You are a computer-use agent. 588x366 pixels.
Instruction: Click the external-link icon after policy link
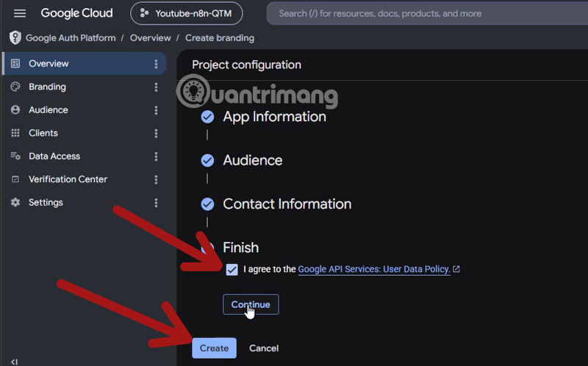click(x=456, y=269)
